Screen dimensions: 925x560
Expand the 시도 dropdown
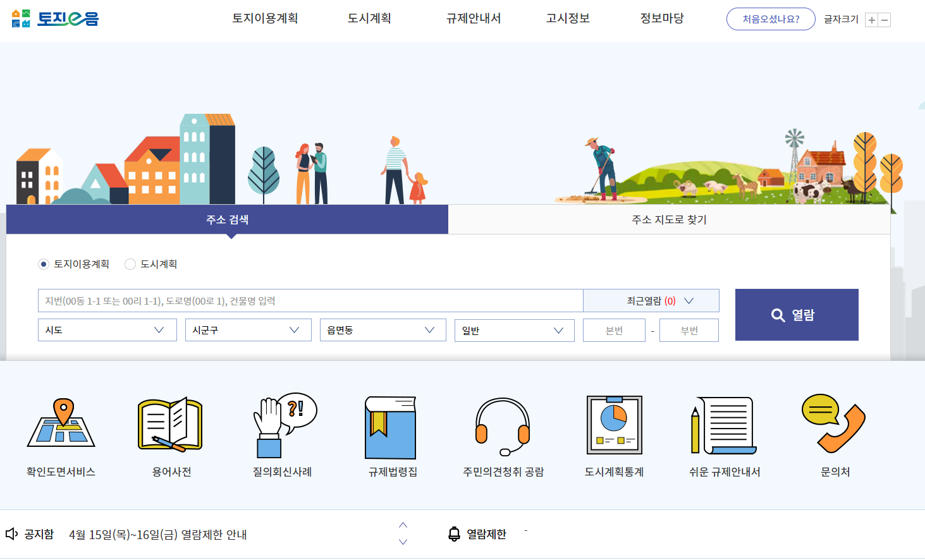point(107,330)
